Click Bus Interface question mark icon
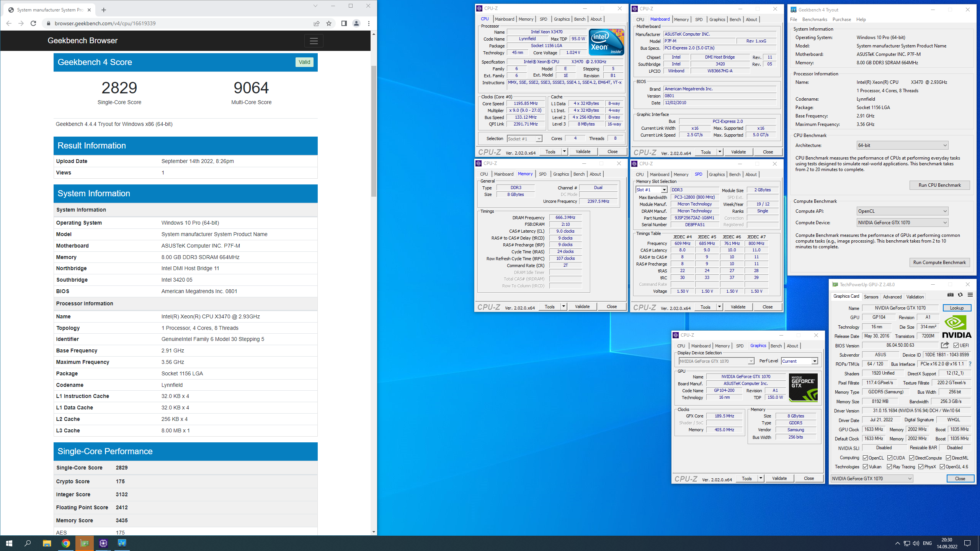Screen dimensions: 980x551 [x=970, y=364]
